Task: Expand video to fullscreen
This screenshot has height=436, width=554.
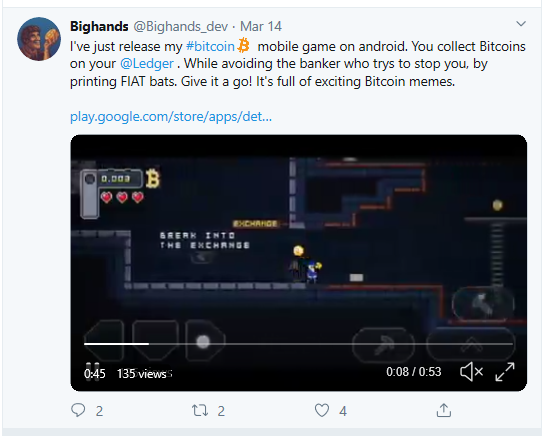Action: pos(505,372)
